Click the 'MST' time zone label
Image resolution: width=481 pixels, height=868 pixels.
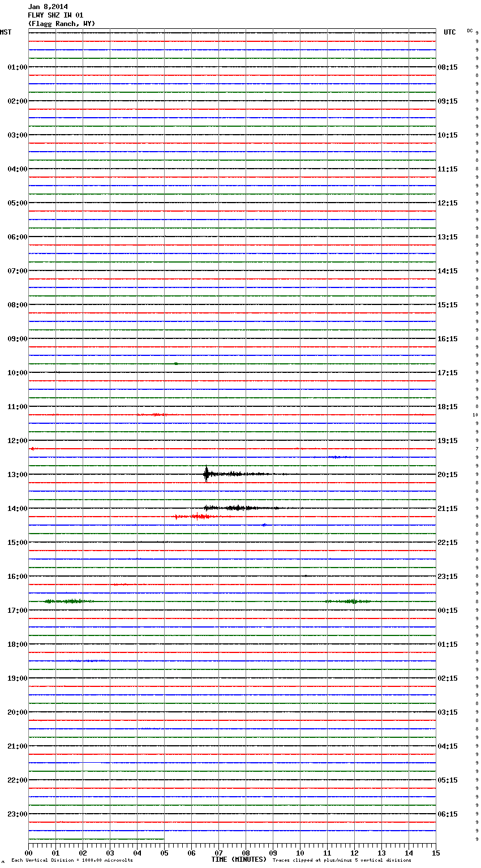[x=6, y=32]
